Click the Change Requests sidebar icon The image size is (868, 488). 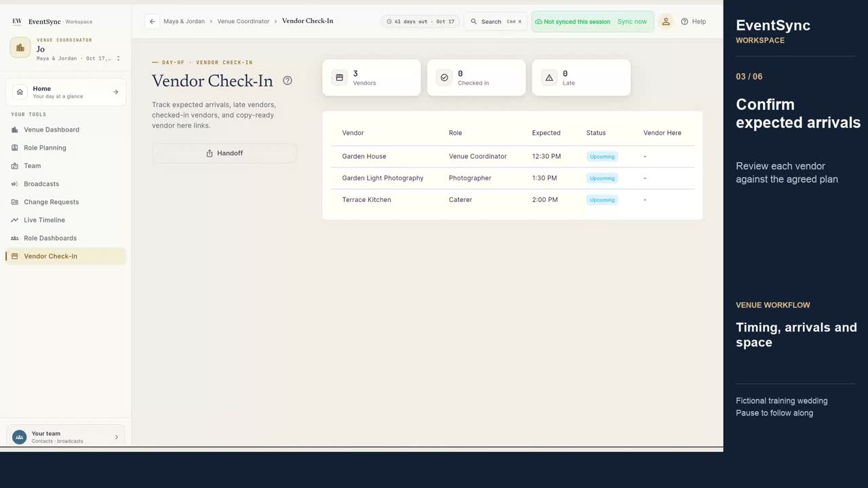(15, 202)
